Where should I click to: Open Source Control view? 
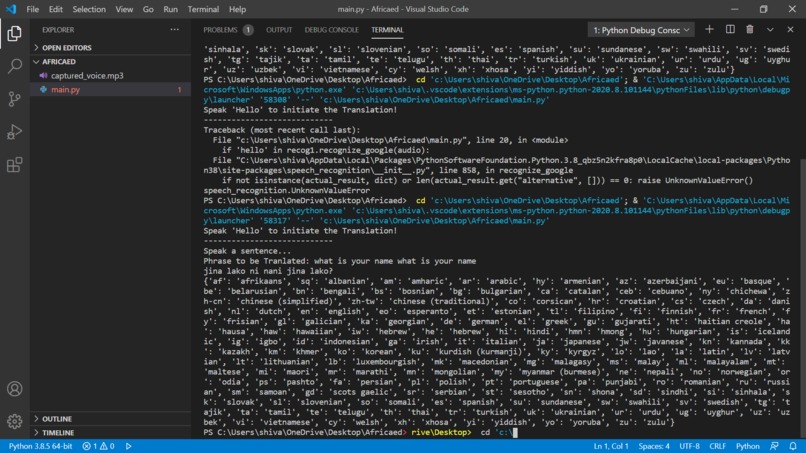(x=14, y=99)
